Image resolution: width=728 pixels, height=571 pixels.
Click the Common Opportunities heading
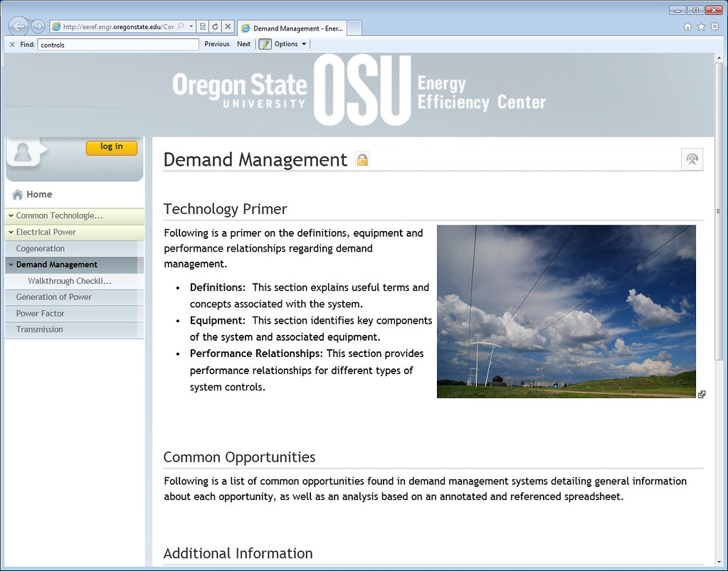[239, 457]
